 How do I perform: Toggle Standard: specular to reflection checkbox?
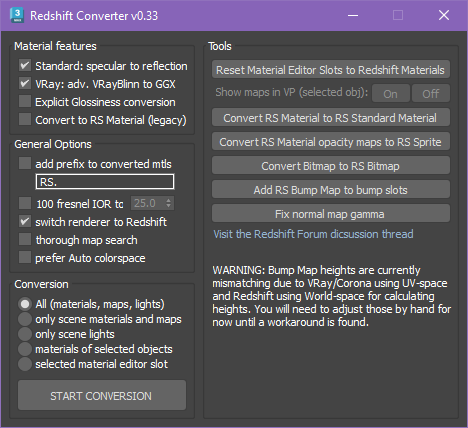click(x=25, y=66)
